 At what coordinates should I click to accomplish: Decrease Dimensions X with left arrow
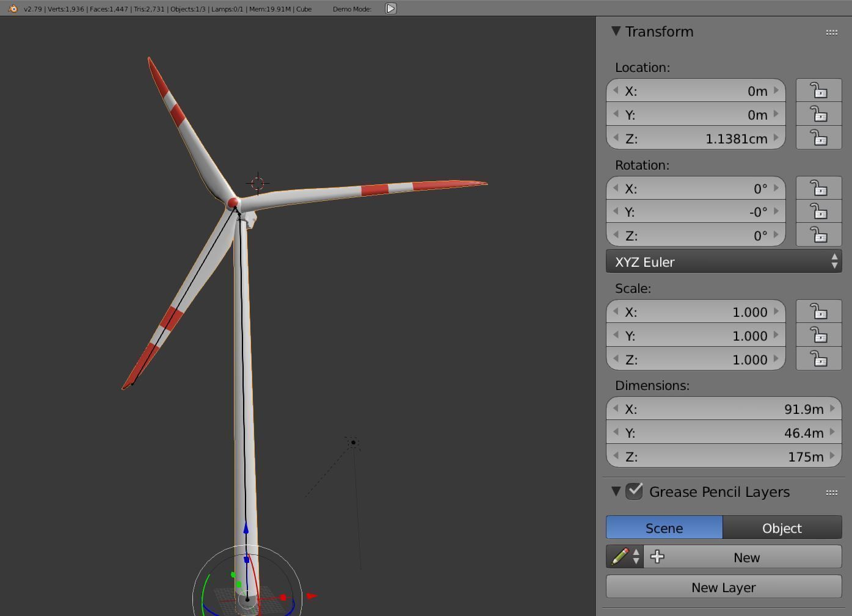(x=616, y=408)
